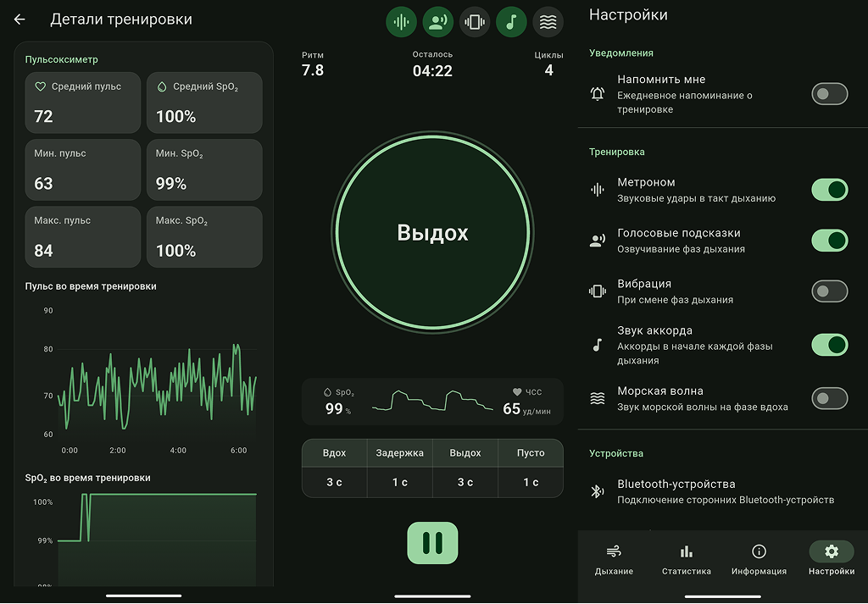Select the Вдох duration cell
868x604 pixels.
pos(334,482)
